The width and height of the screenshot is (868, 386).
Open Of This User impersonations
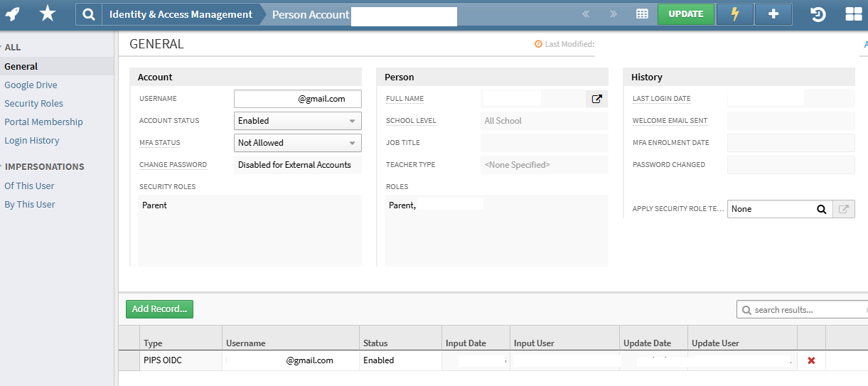29,186
